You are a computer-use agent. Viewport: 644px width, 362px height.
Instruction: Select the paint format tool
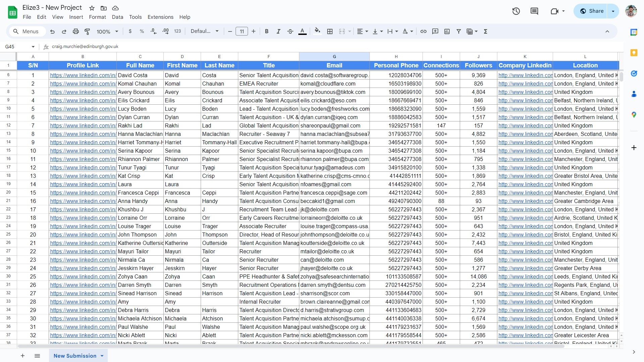coord(87,32)
